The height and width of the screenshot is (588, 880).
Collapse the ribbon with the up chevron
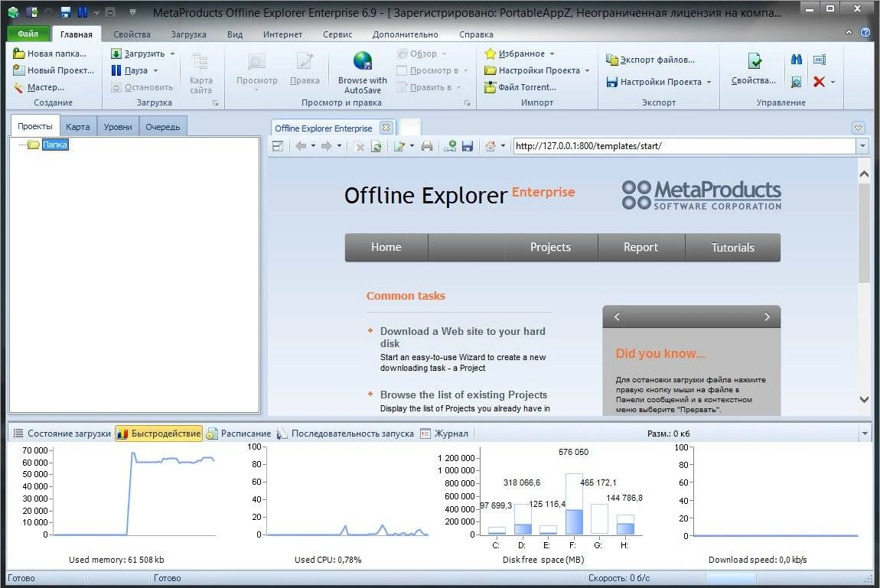point(849,33)
